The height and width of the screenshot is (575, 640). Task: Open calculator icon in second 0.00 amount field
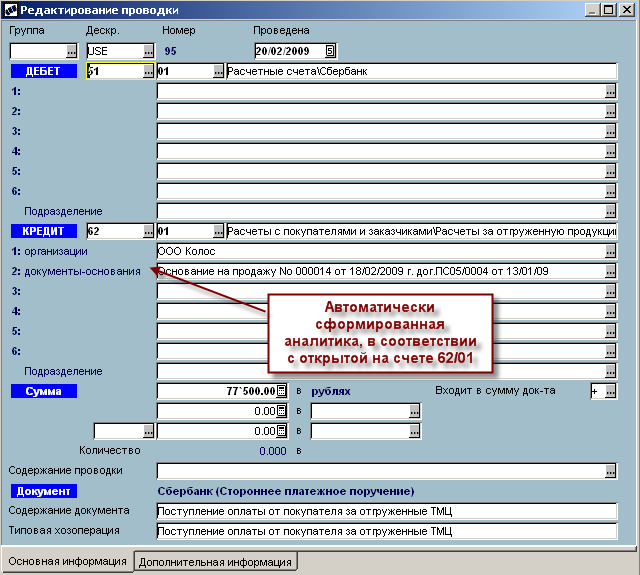(x=282, y=411)
